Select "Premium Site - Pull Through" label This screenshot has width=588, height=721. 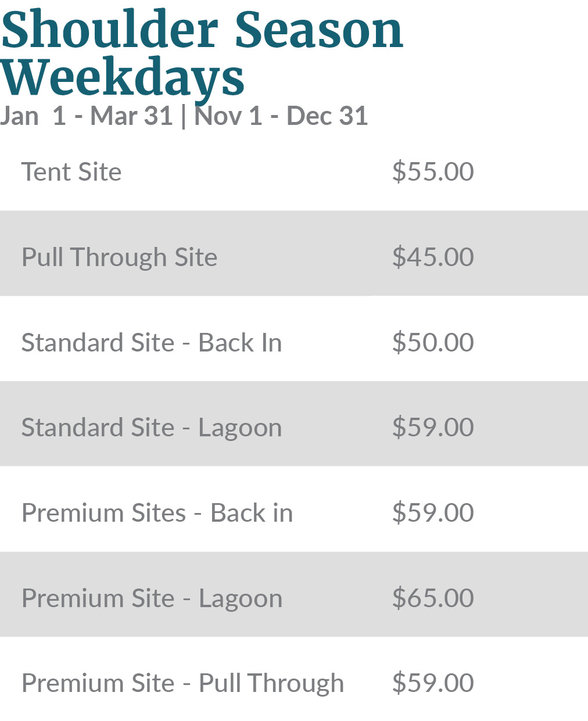coord(182,683)
